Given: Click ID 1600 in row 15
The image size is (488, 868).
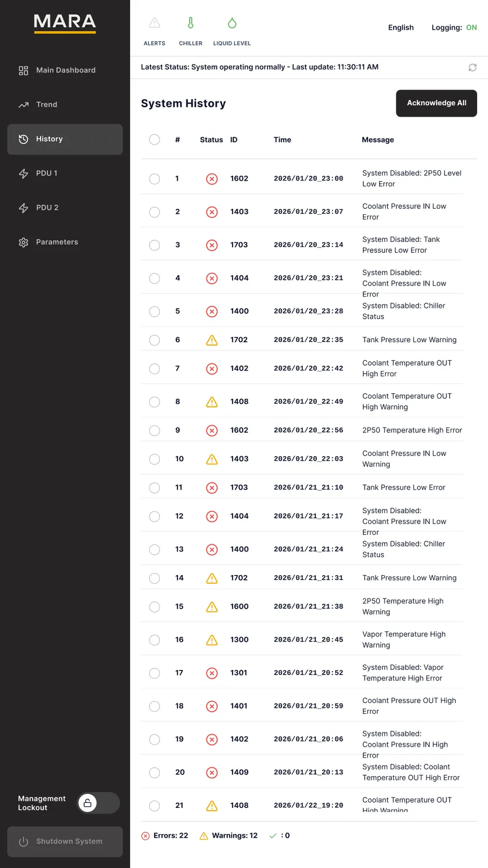Looking at the screenshot, I should (x=239, y=607).
